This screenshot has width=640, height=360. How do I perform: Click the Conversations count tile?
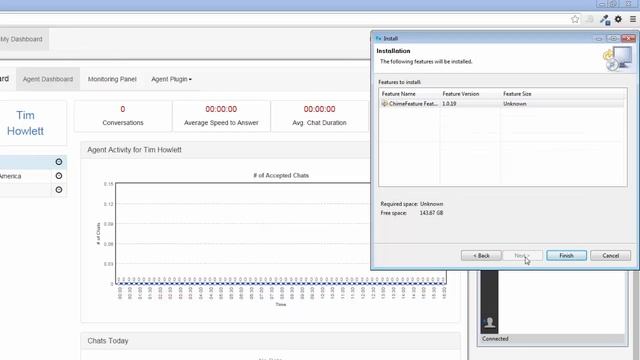click(123, 116)
